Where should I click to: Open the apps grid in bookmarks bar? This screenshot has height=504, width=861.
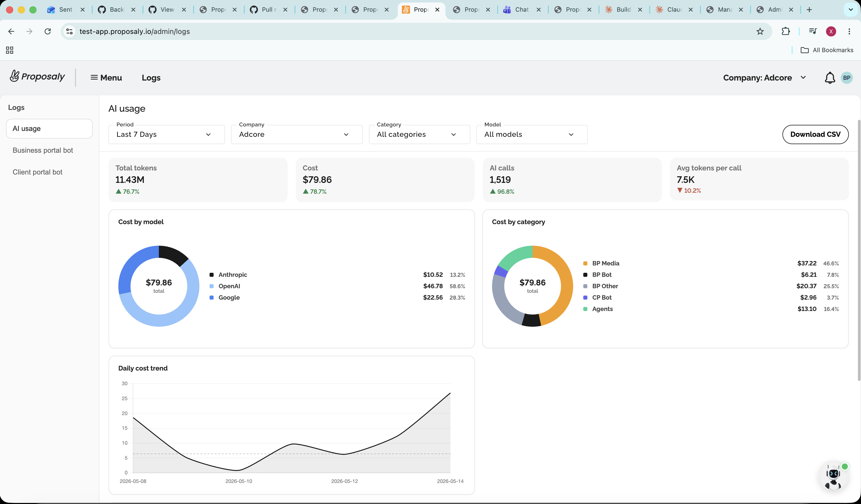10,50
